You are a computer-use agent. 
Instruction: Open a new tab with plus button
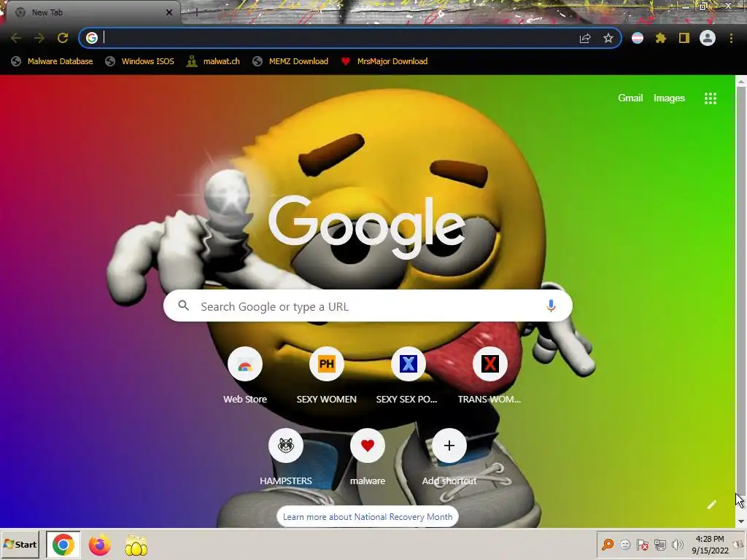coord(196,12)
